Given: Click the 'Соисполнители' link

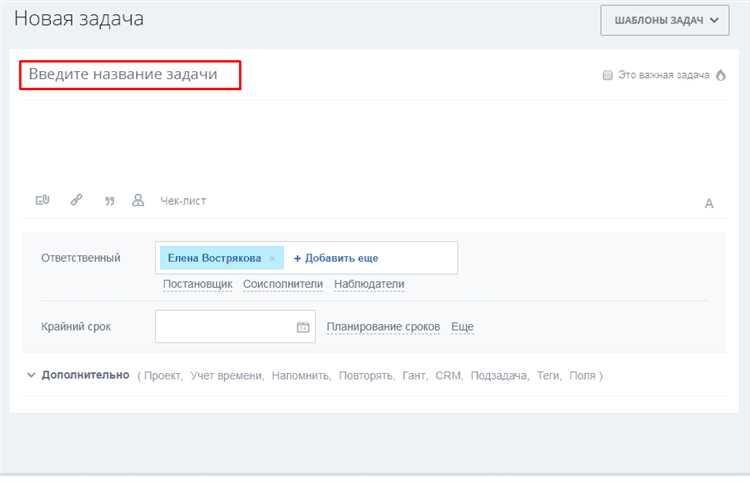Looking at the screenshot, I should pos(283,284).
